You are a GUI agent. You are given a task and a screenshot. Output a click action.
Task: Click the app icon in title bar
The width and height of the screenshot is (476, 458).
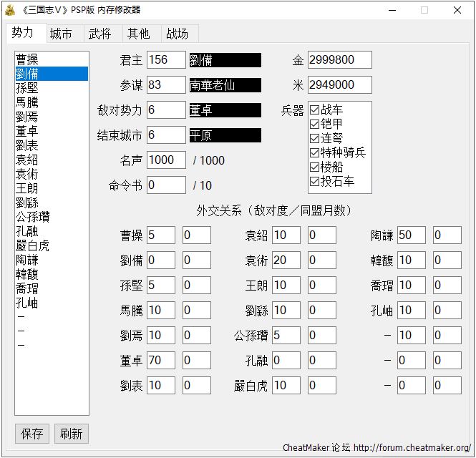coord(11,10)
